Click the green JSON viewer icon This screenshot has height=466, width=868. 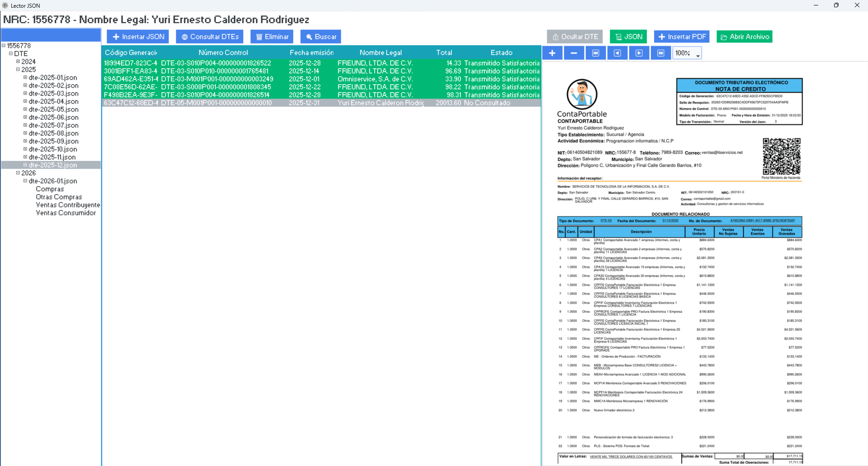click(x=628, y=37)
